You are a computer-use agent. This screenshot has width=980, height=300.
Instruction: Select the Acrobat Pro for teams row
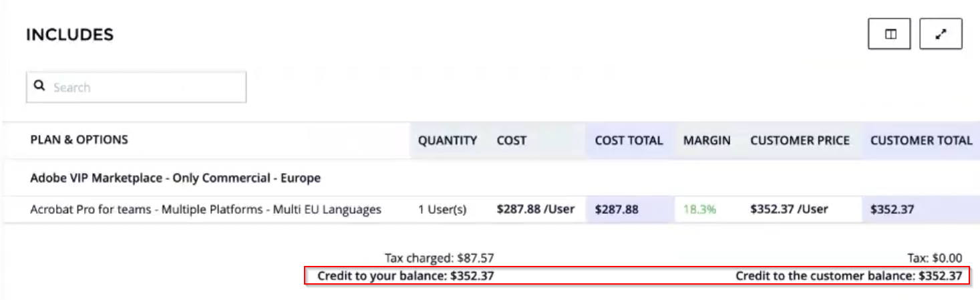(206, 209)
